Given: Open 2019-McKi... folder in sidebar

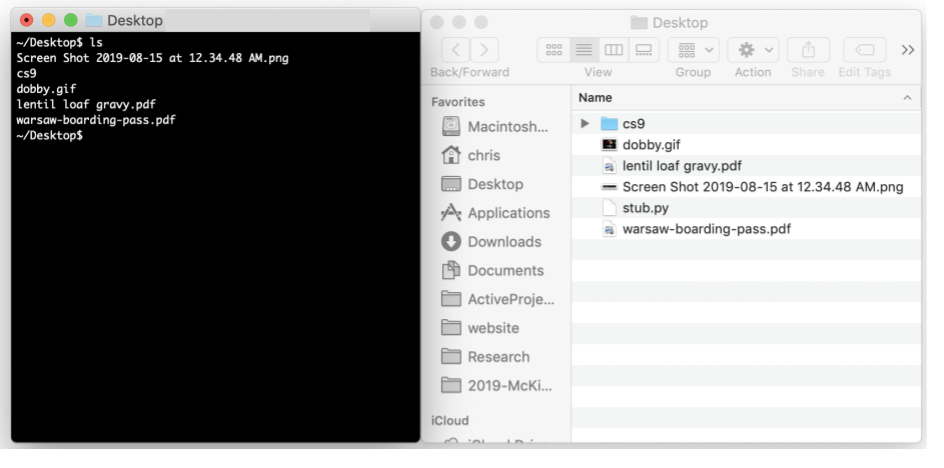Looking at the screenshot, I should 497,385.
